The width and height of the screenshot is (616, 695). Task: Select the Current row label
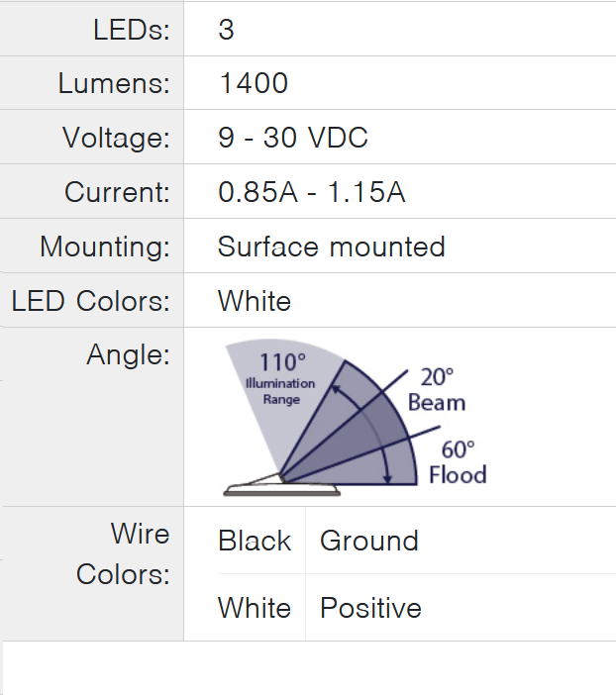(x=117, y=192)
